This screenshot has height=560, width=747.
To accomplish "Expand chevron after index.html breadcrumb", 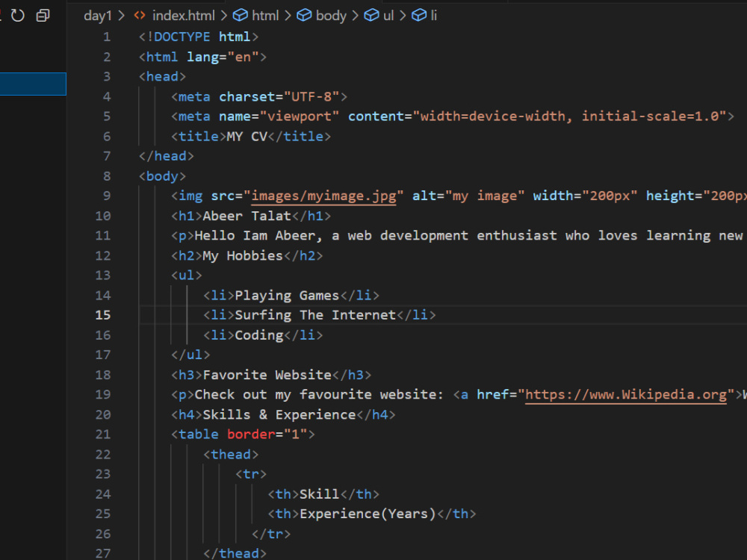I will 223,16.
